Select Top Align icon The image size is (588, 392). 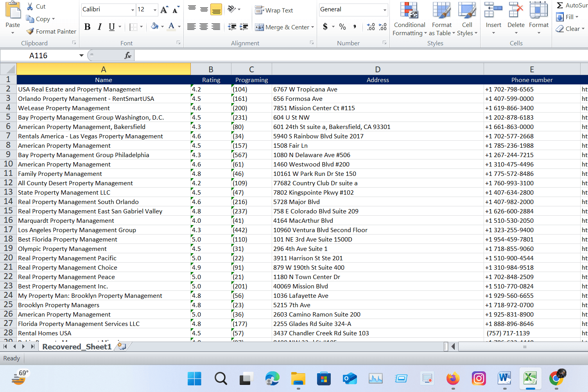192,9
